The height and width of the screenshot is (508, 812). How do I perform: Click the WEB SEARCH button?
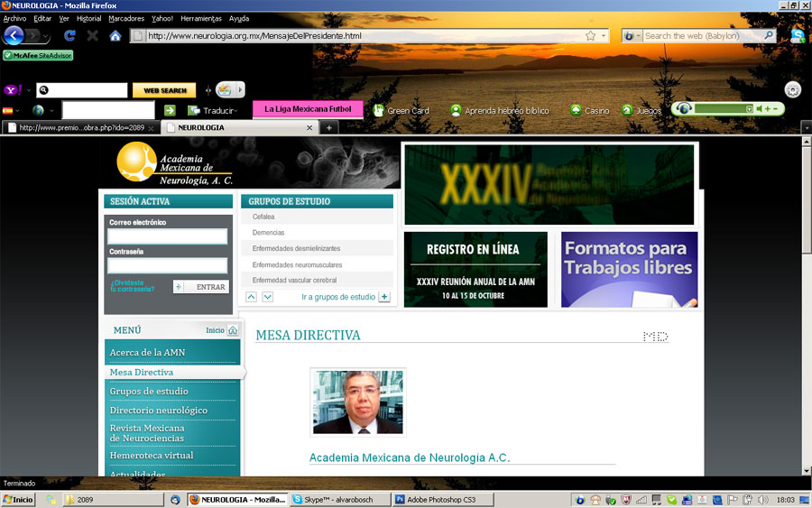(165, 90)
